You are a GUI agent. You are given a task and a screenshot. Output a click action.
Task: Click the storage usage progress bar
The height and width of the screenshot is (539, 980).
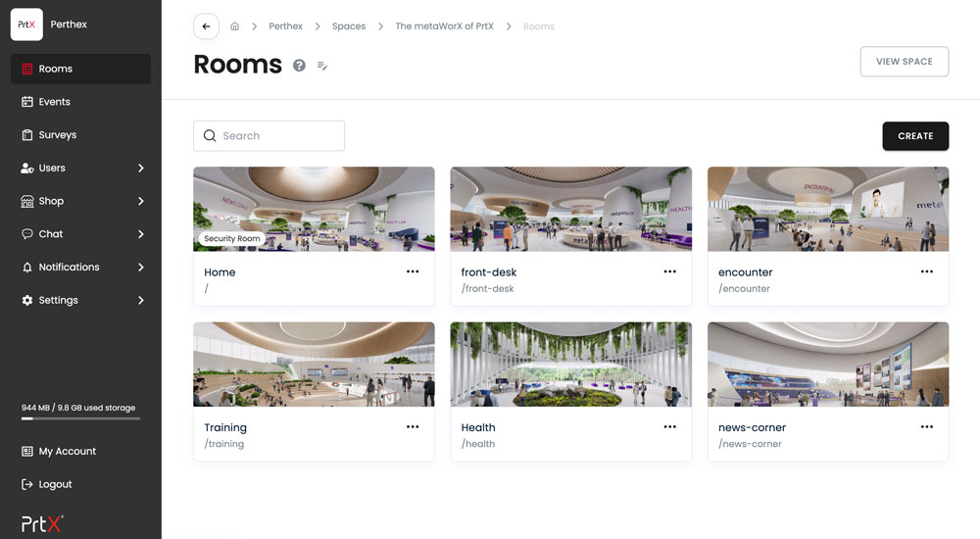80,418
